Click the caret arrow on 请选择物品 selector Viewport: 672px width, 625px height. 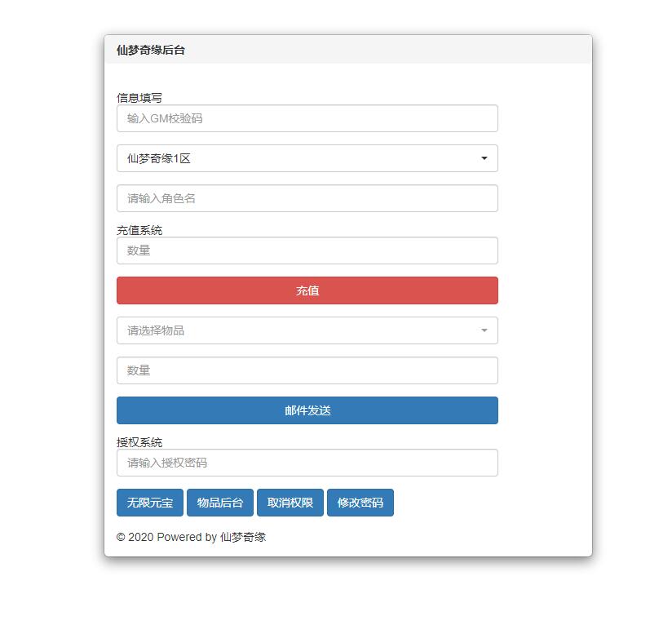[x=484, y=330]
